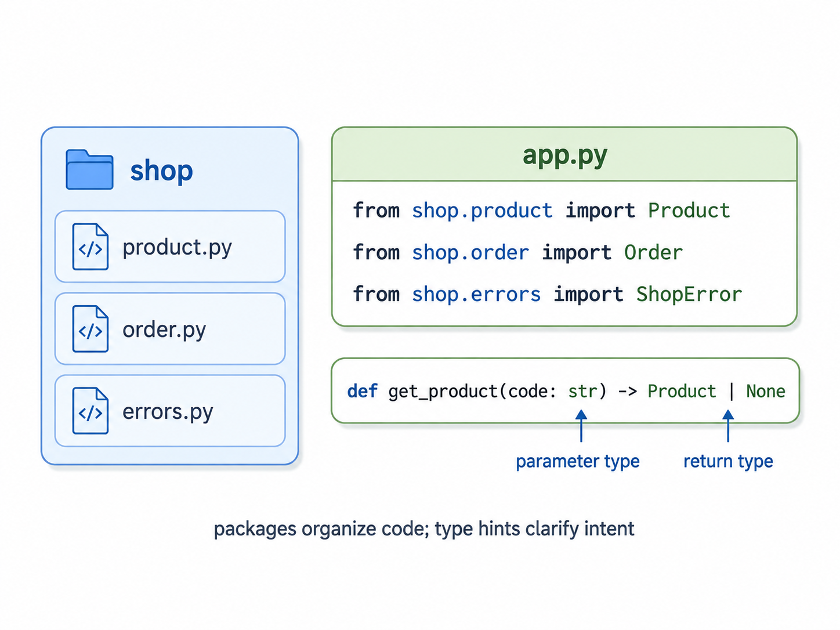Click shop.order in the second import line
Screen dimensions: 840x630
point(470,253)
